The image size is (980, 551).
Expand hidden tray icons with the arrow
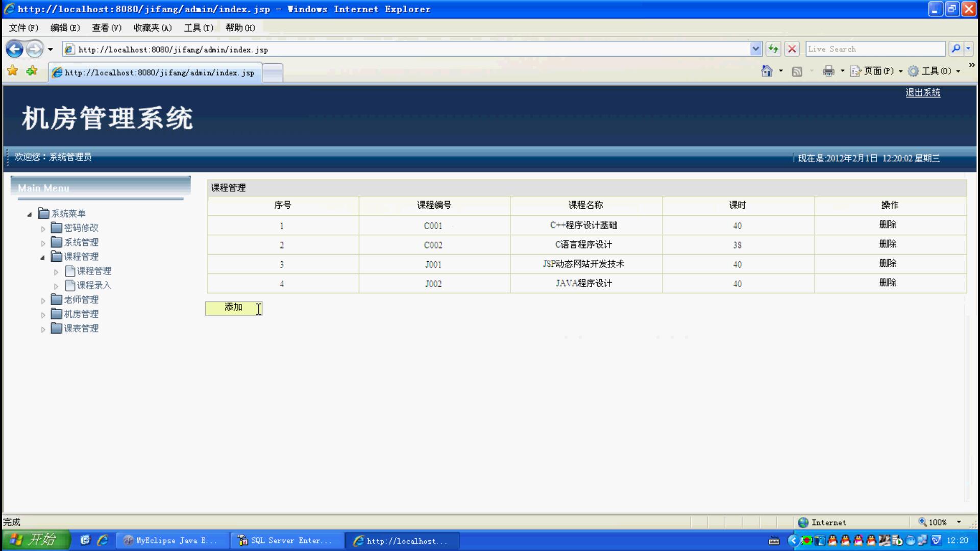(793, 540)
